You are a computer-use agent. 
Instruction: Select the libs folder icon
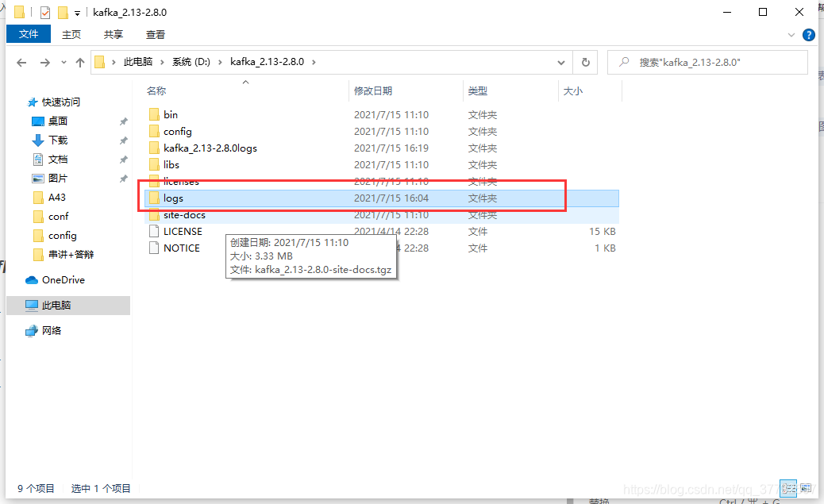(x=154, y=165)
